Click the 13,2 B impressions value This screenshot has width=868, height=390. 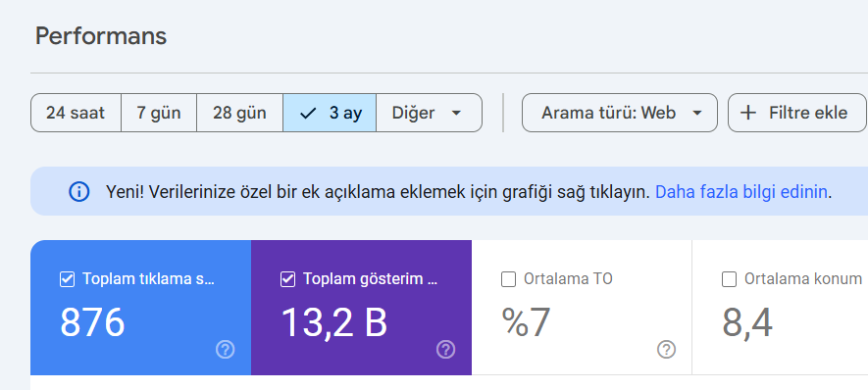coord(334,322)
